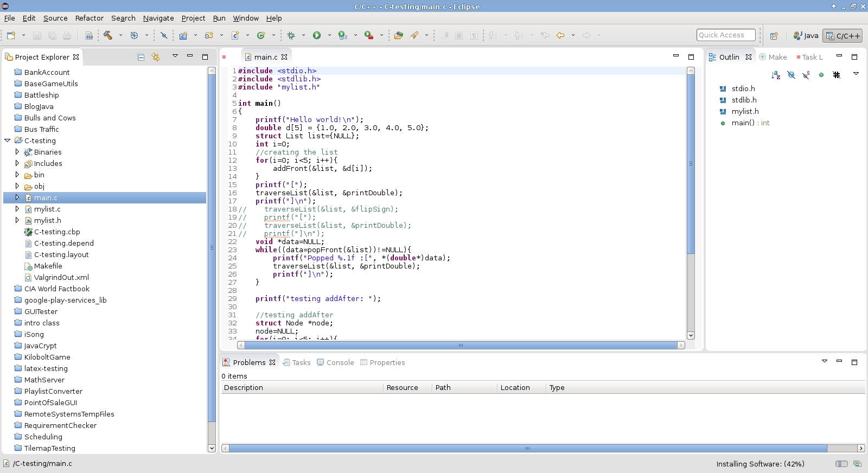This screenshot has height=473, width=868.
Task: Toggle Link with Editor in Project Explorer
Action: click(x=156, y=57)
